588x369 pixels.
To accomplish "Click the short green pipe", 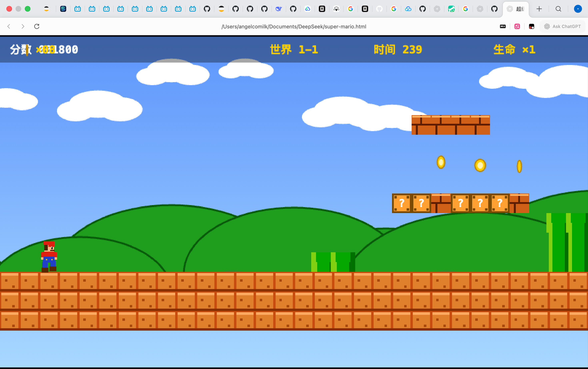I will point(333,262).
